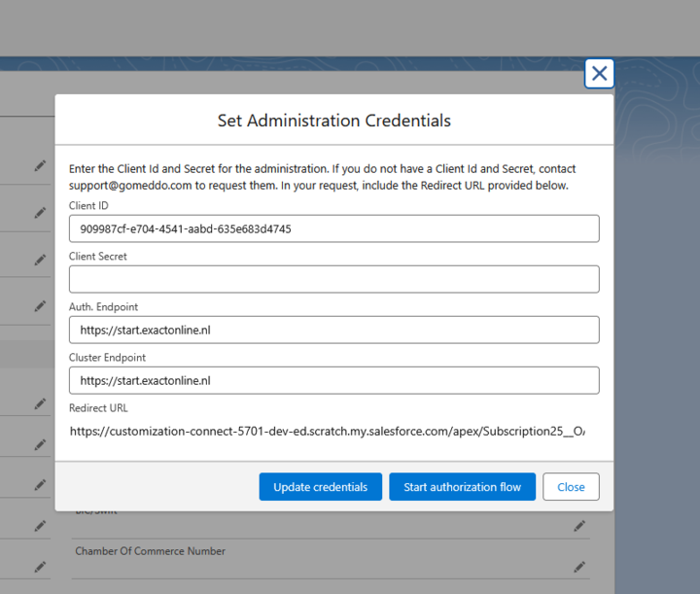Click the Chamber Of Commerce Number field label
The height and width of the screenshot is (594, 700).
coord(150,551)
